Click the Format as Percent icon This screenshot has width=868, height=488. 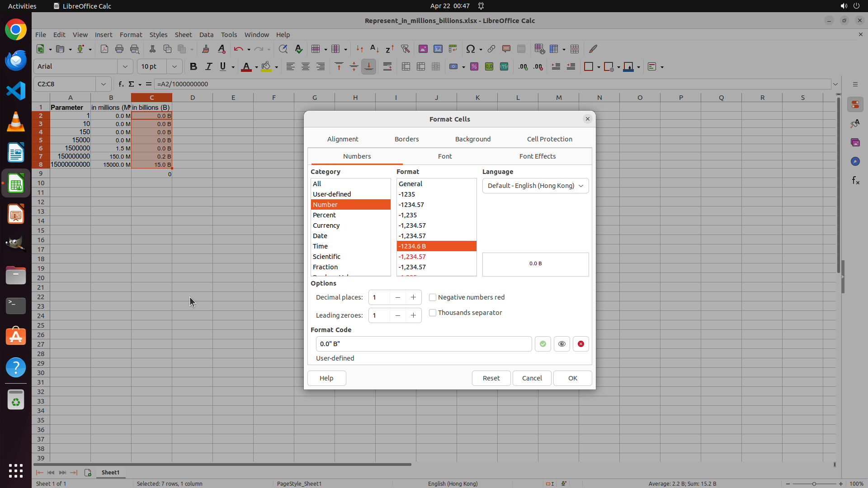pyautogui.click(x=474, y=66)
